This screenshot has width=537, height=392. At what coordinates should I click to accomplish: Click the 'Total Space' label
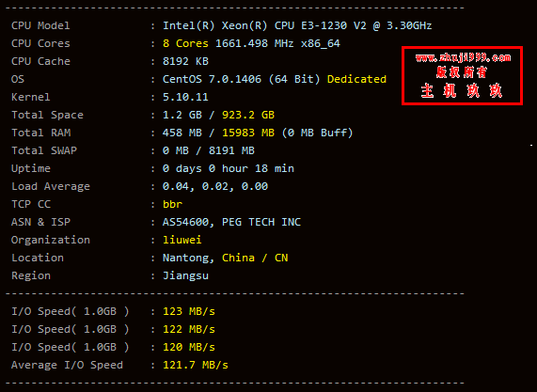pos(47,115)
